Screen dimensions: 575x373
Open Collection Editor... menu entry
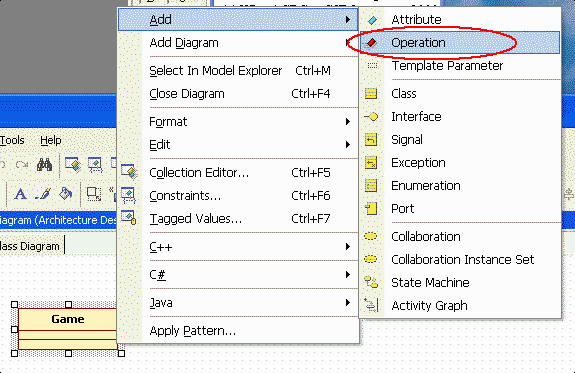point(238,172)
